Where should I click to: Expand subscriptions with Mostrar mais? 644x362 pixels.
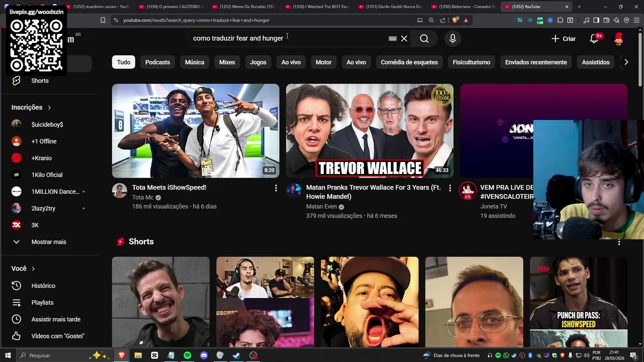pos(50,242)
